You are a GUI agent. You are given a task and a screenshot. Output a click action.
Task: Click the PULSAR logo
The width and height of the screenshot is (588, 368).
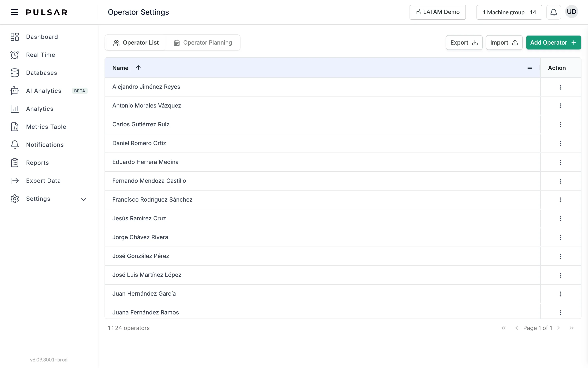tap(46, 12)
